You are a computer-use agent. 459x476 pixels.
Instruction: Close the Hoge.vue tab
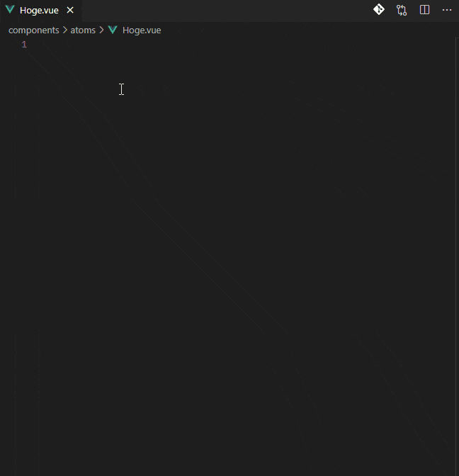70,11
